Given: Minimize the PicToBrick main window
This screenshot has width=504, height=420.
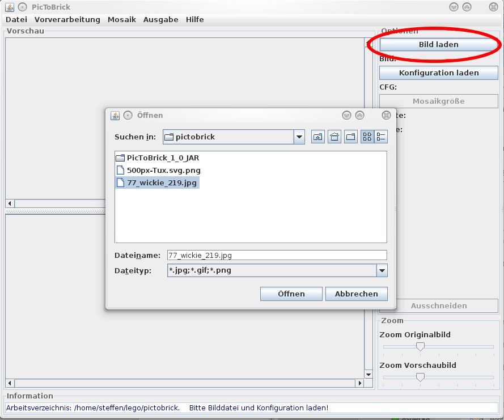Looking at the screenshot, I should point(454,7).
